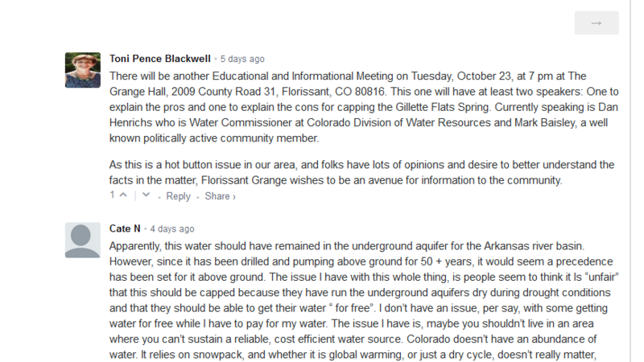Open Toni Pence Blackwell's author name link
The image size is (644, 362).
160,59
